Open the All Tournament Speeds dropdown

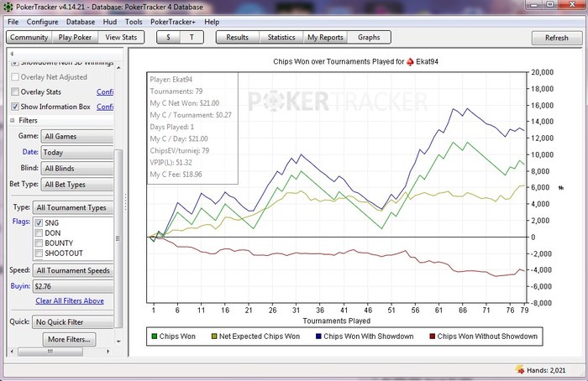click(73, 270)
